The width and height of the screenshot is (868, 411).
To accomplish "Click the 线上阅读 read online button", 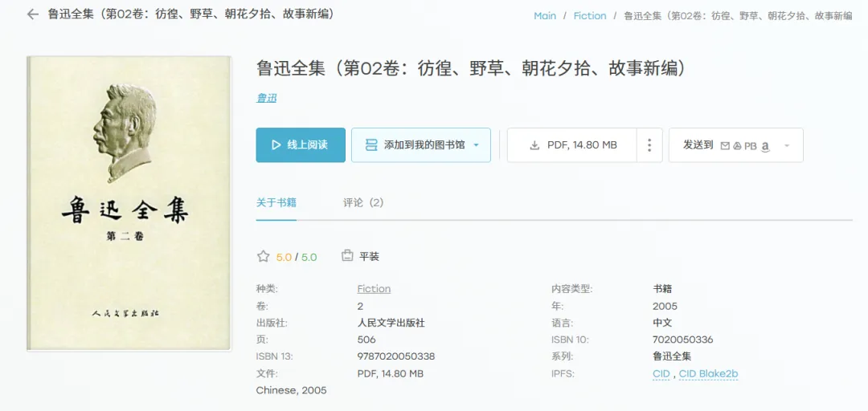I will pyautogui.click(x=301, y=145).
